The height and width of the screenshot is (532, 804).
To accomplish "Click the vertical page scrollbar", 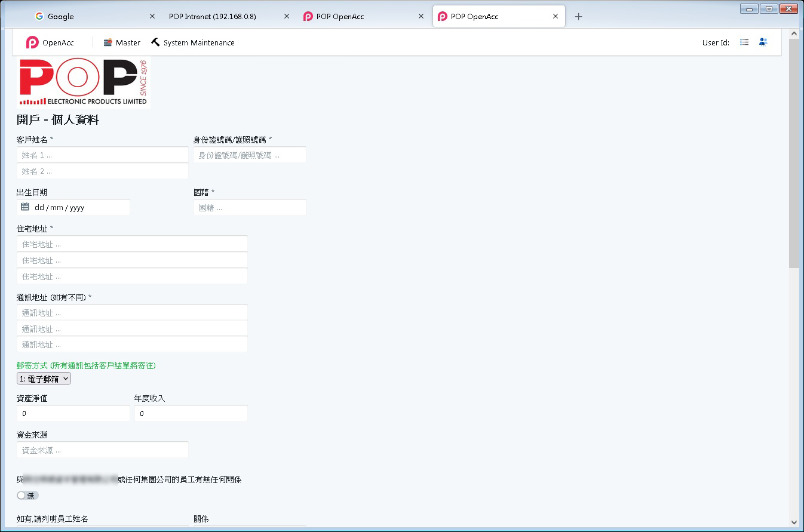I will 794,149.
